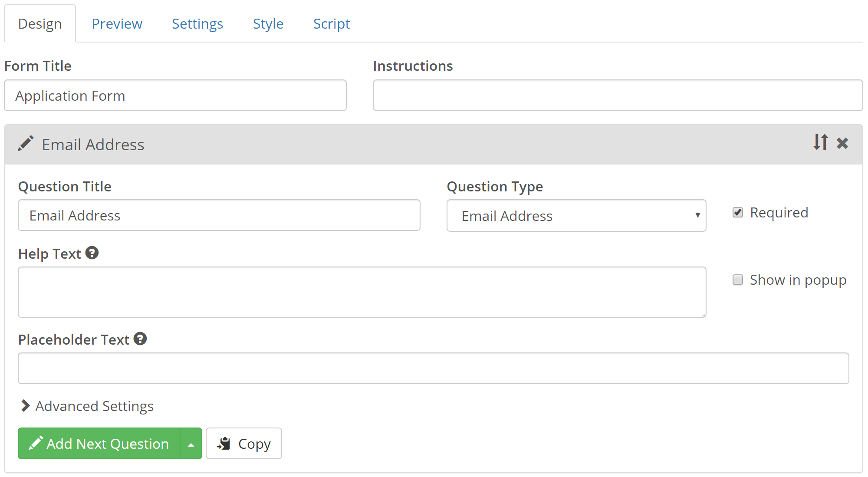This screenshot has height=477, width=868.
Task: Click the Placeholder Text question mark icon
Action: pyautogui.click(x=140, y=339)
